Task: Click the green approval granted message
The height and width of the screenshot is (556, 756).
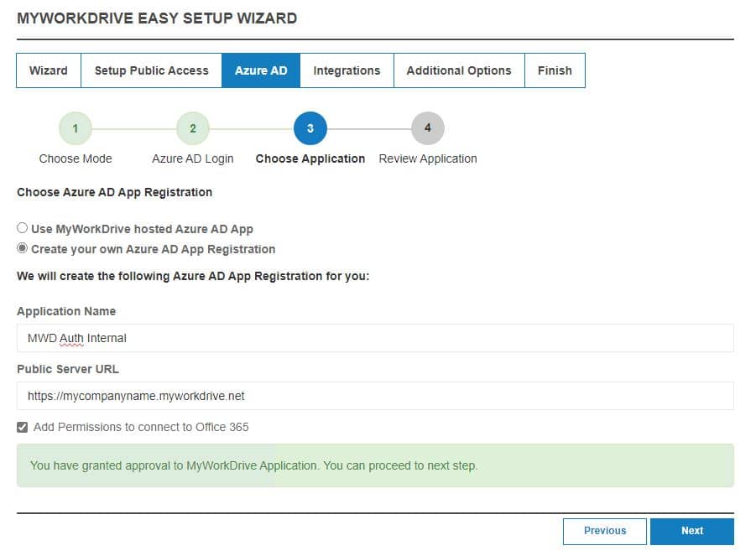Action: coord(375,465)
